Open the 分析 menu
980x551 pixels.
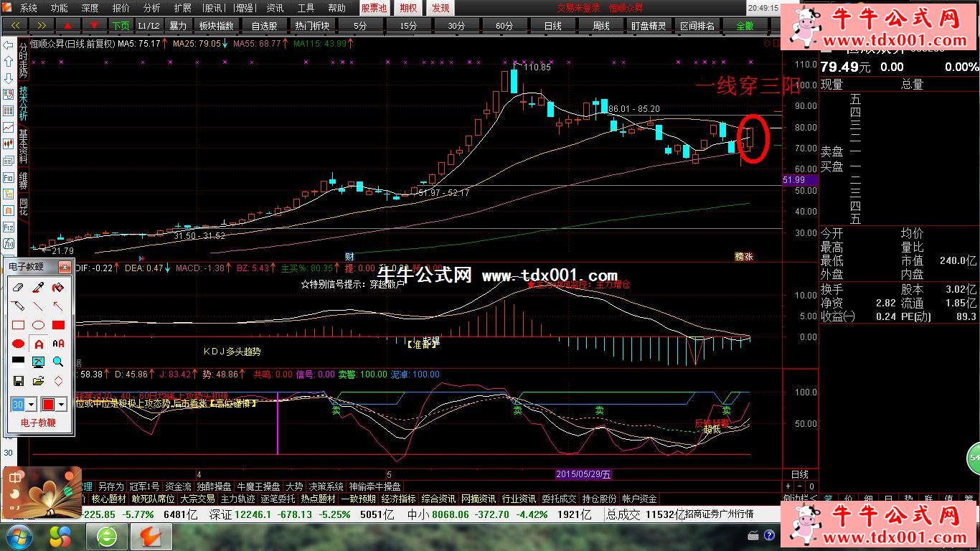152,8
